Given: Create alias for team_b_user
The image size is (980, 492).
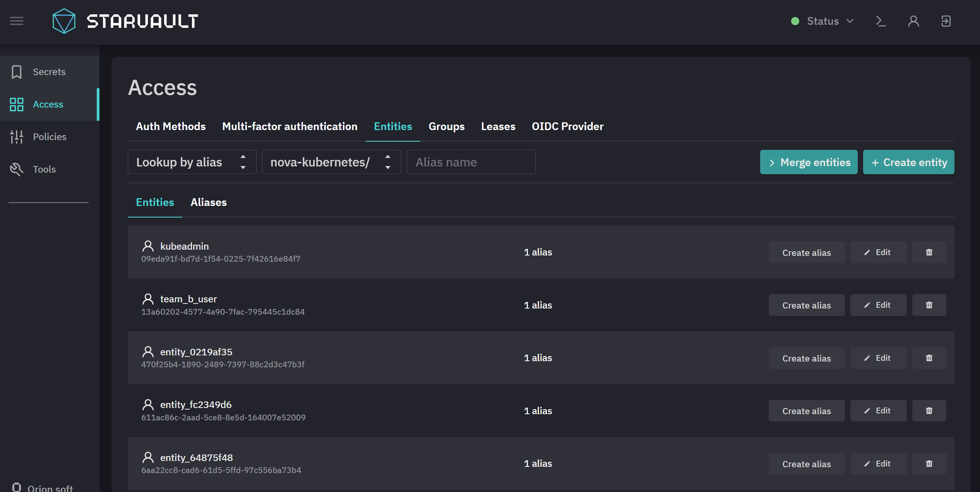Looking at the screenshot, I should (807, 305).
